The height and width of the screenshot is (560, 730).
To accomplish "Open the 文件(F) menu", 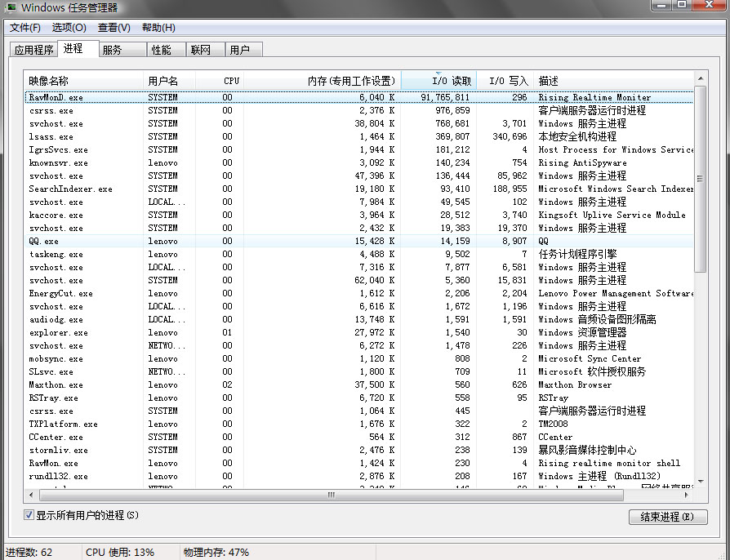I will 25,28.
